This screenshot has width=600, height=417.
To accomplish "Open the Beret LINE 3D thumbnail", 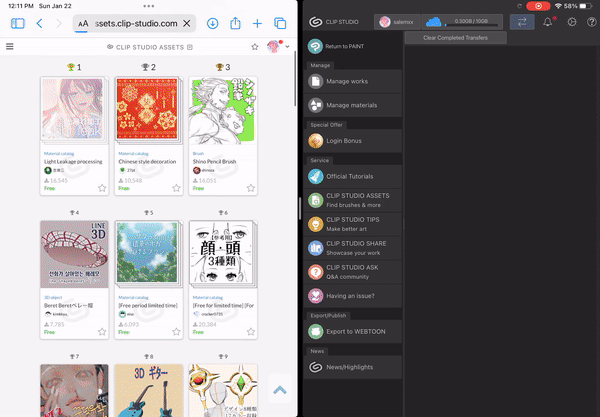I will [x=74, y=254].
